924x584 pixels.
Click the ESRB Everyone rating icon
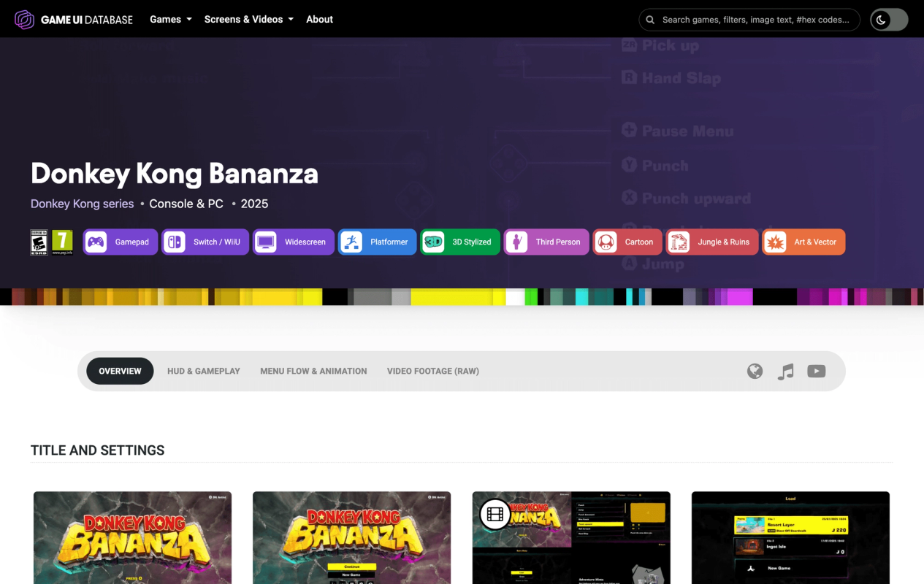click(39, 242)
